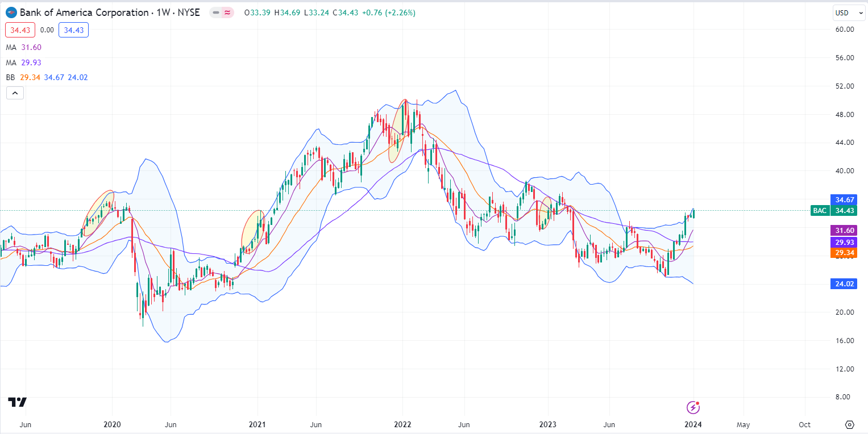The height and width of the screenshot is (434, 868).
Task: Click the May label on time axis
Action: pyautogui.click(x=743, y=425)
